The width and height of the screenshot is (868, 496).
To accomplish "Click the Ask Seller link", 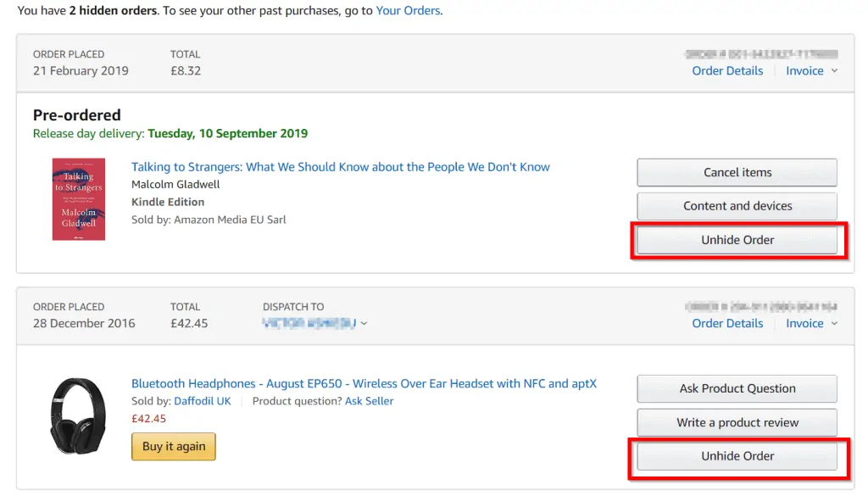I will coord(370,401).
